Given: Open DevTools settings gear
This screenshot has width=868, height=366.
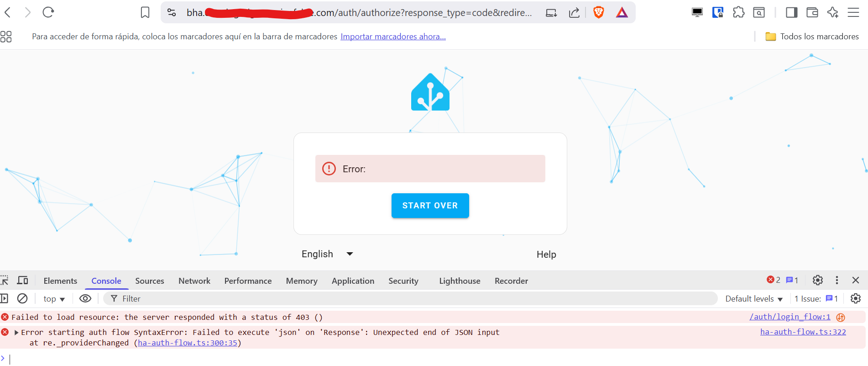Looking at the screenshot, I should tap(818, 280).
